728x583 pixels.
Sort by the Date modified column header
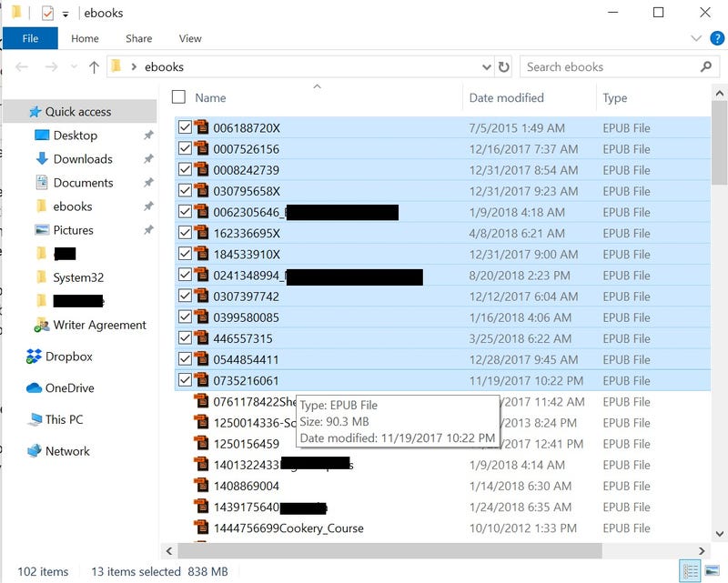coord(506,97)
